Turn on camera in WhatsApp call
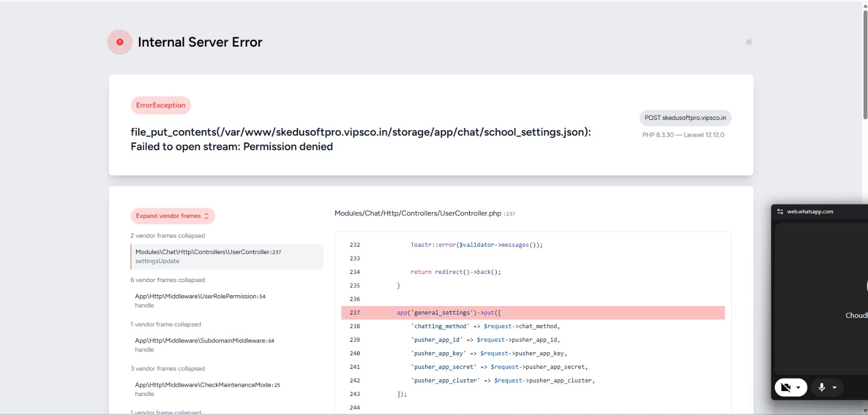The image size is (868, 415). tap(786, 387)
